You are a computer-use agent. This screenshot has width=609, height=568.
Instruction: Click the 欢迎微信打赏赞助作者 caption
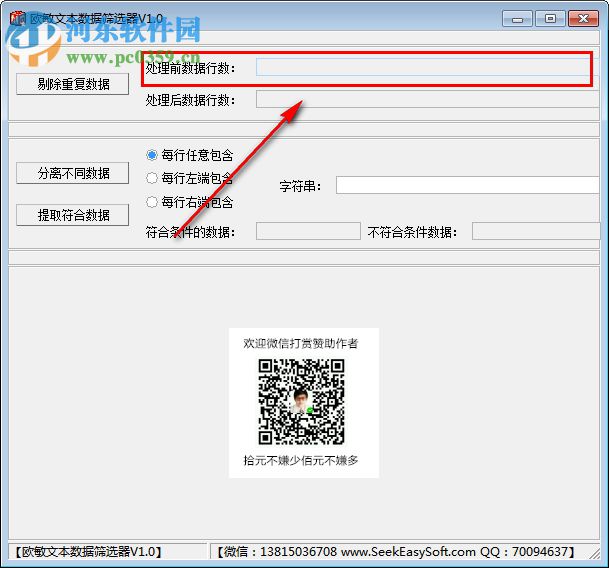[x=301, y=343]
